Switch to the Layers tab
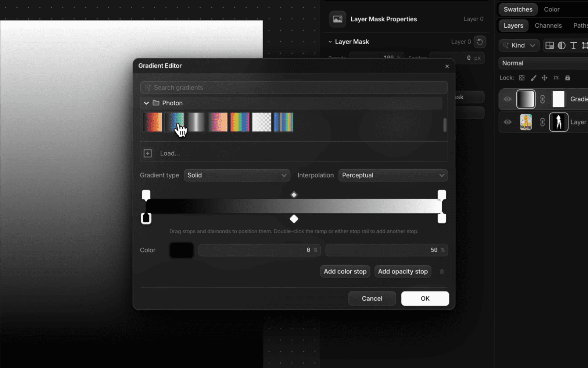This screenshot has height=368, width=588. pyautogui.click(x=513, y=25)
